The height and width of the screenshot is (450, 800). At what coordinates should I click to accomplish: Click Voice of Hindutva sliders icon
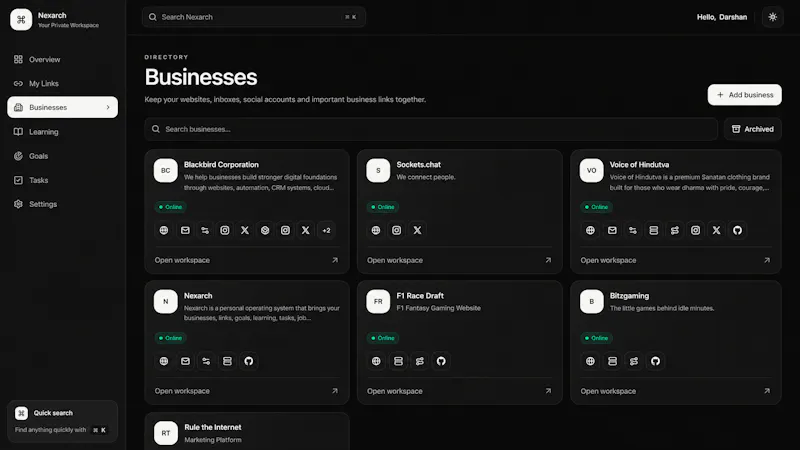click(x=633, y=230)
